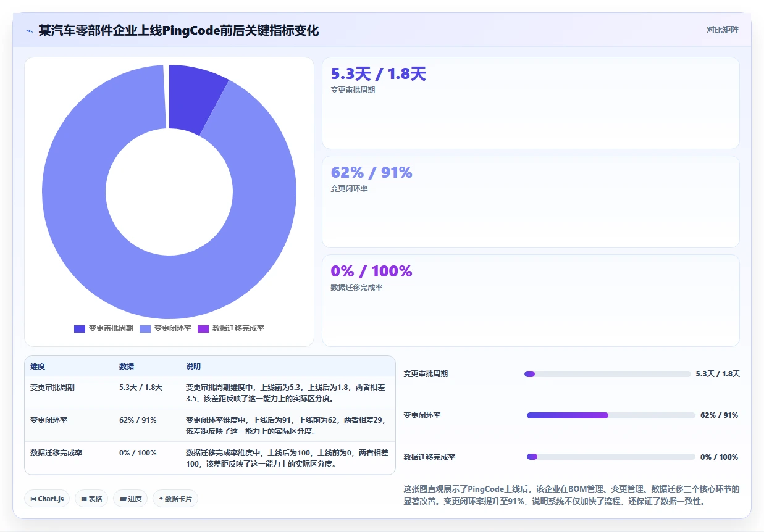This screenshot has width=764, height=532.
Task: Click the 0% / 100% progress value
Action: click(x=719, y=457)
